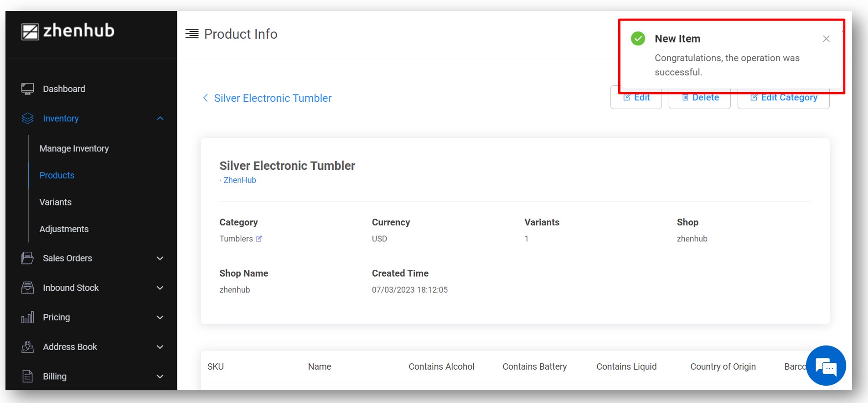Image resolution: width=868 pixels, height=403 pixels.
Task: Click the Pricing bar chart icon
Action: click(27, 318)
